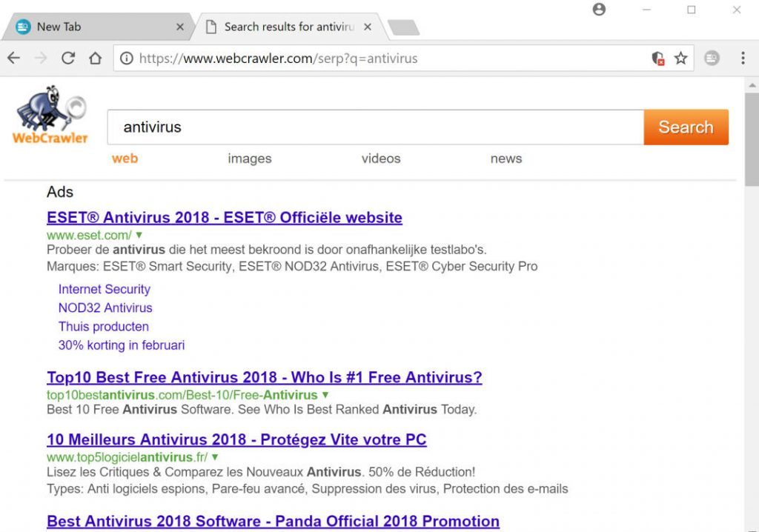
Task: Click the back navigation arrow
Action: coord(13,58)
